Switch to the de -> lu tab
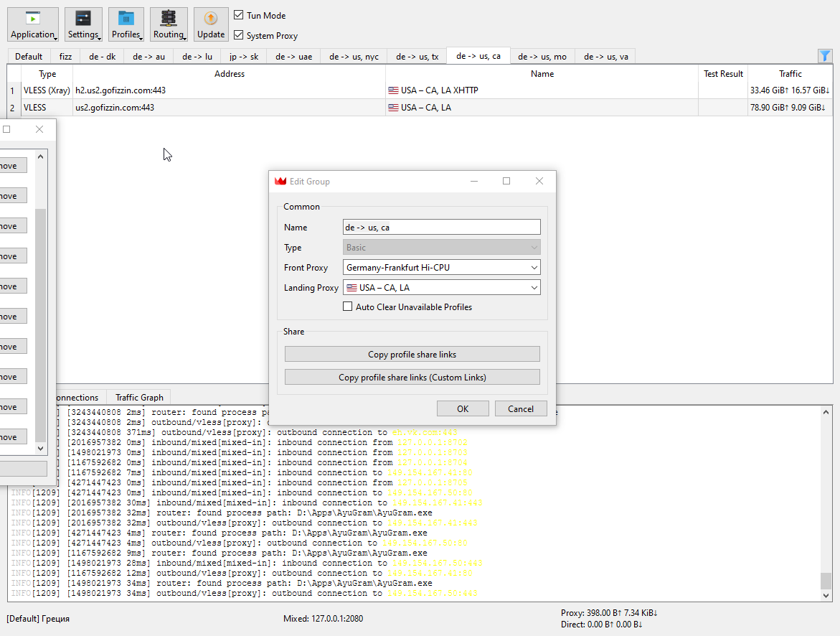The width and height of the screenshot is (840, 636). (x=197, y=56)
